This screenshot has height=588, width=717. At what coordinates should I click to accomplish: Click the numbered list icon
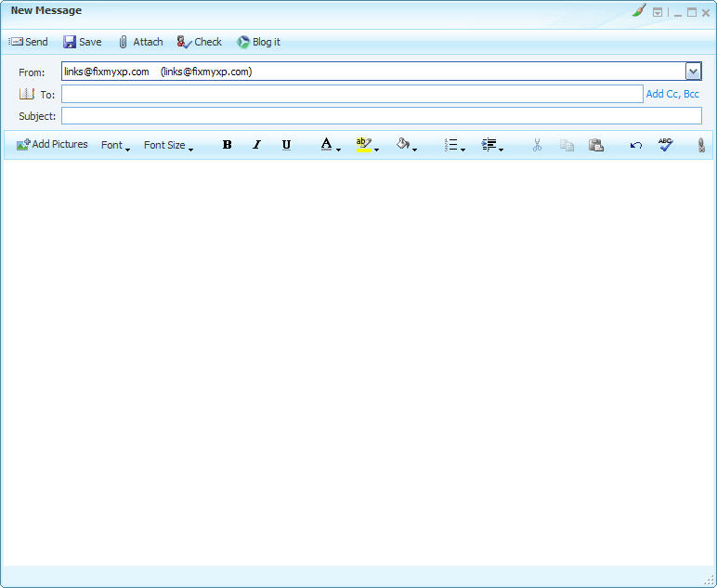coord(450,145)
